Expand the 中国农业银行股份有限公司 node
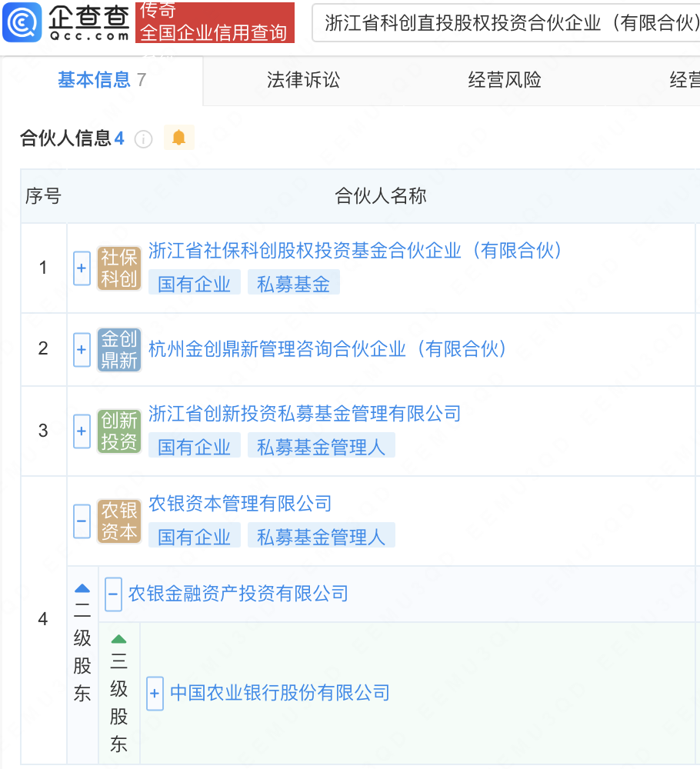 coord(155,693)
